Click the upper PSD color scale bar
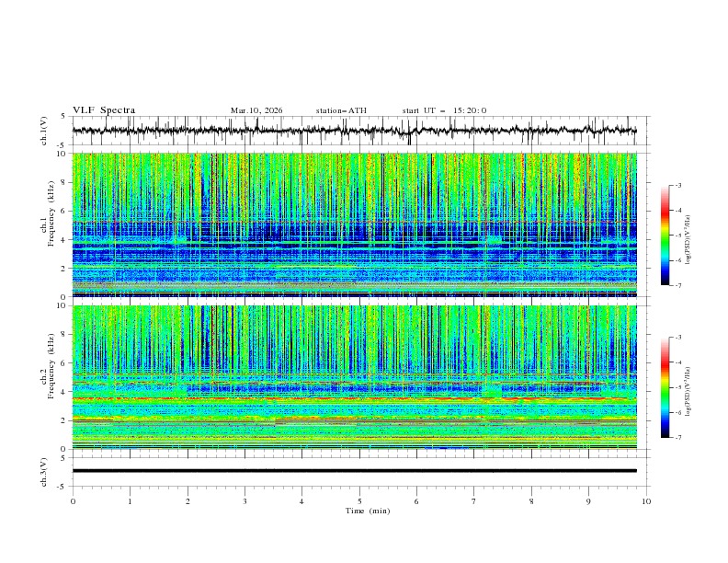This screenshot has width=728, height=563. coord(665,236)
